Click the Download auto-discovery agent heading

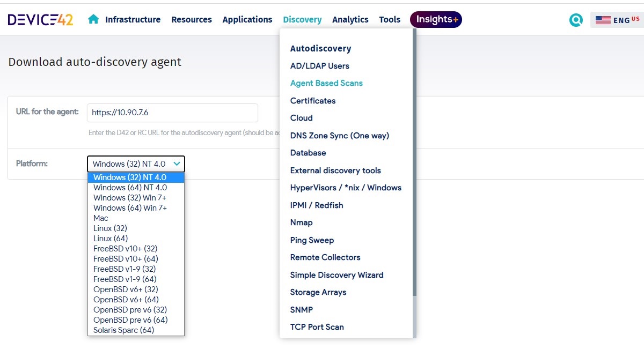pyautogui.click(x=95, y=62)
